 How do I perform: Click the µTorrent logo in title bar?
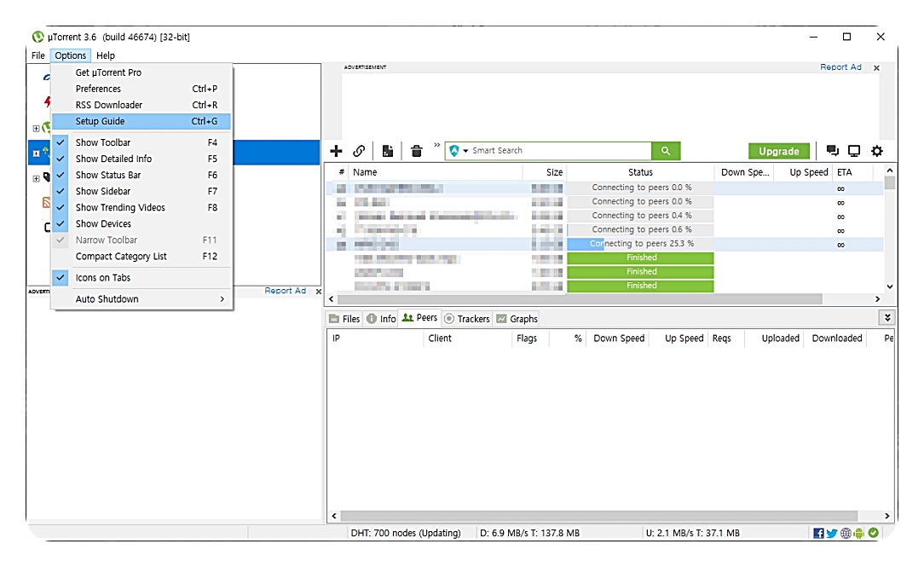click(38, 37)
